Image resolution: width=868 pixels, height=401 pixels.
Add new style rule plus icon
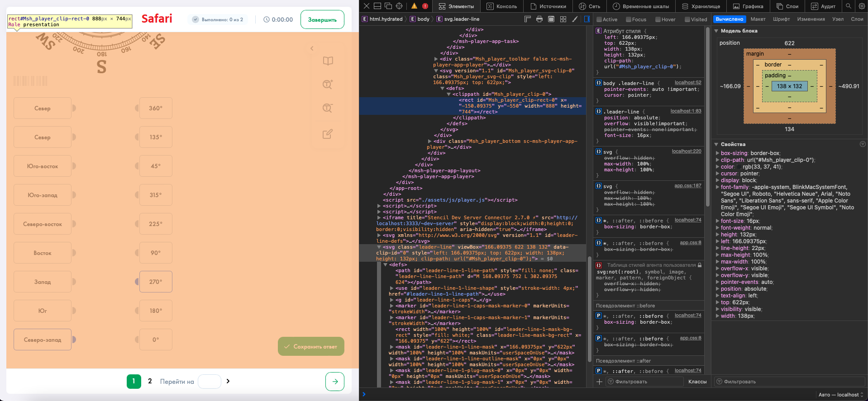(x=599, y=382)
